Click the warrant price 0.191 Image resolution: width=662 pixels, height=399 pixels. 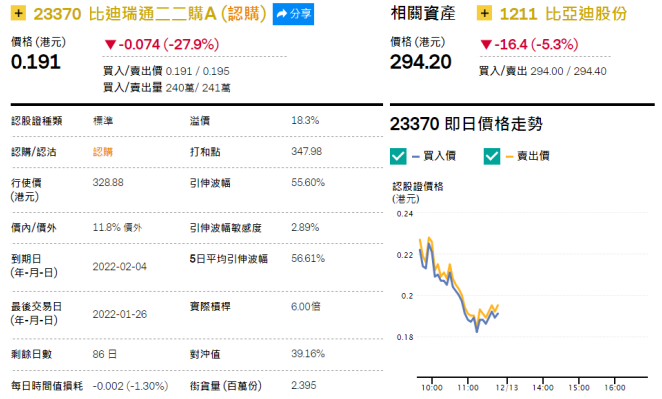(35, 62)
